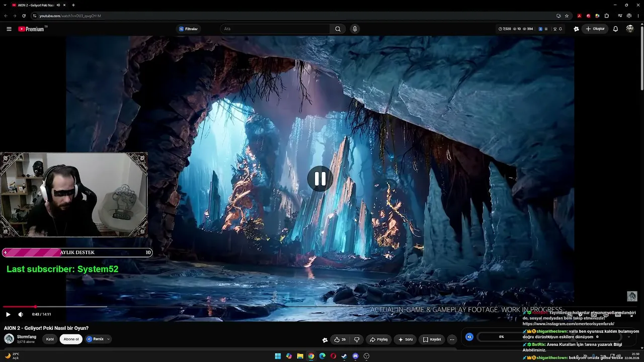
Task: Open YouTube notifications bell
Action: click(x=615, y=29)
